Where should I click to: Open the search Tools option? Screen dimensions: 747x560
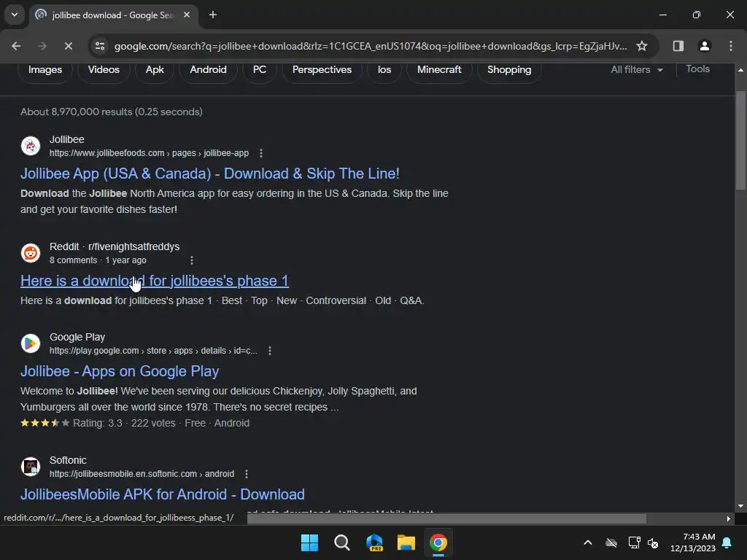tap(697, 69)
